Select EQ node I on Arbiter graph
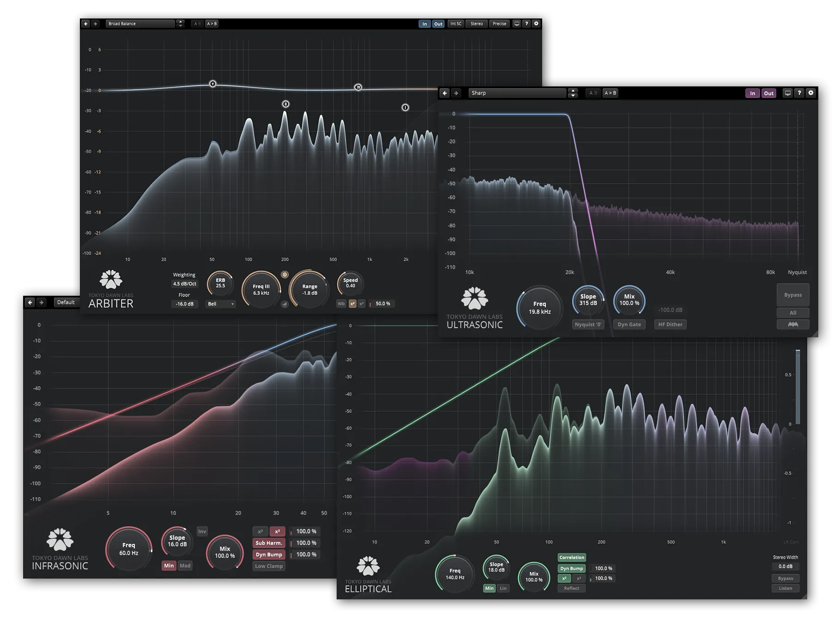Viewport: 840px width, 622px height. 405,107
